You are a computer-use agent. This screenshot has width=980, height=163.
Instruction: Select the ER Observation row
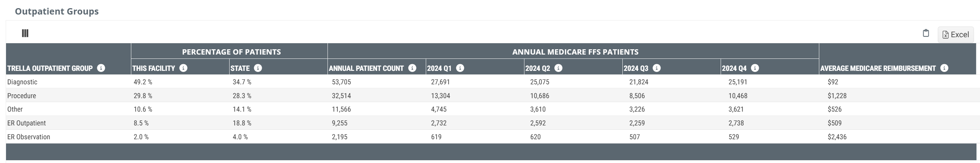pos(491,137)
